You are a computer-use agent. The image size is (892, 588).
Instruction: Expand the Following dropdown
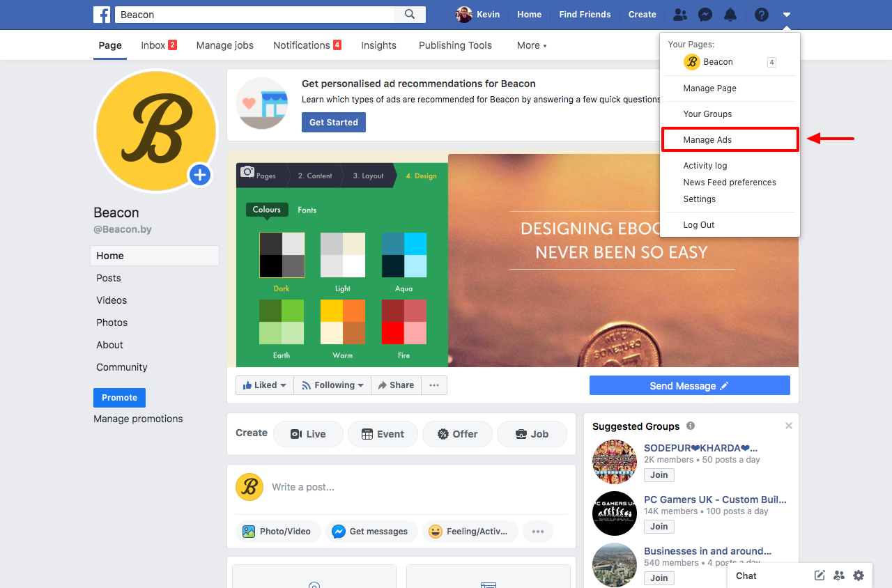pos(332,385)
